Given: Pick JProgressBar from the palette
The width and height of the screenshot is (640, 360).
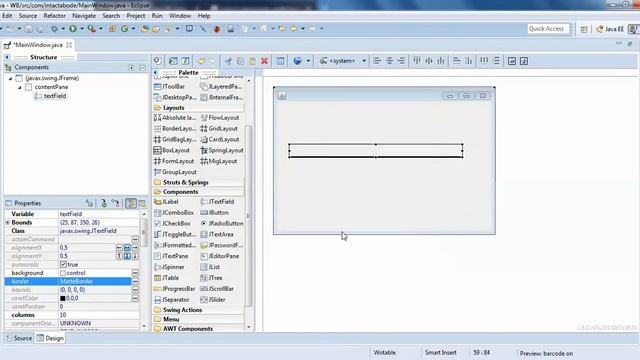Looking at the screenshot, I should [175, 289].
